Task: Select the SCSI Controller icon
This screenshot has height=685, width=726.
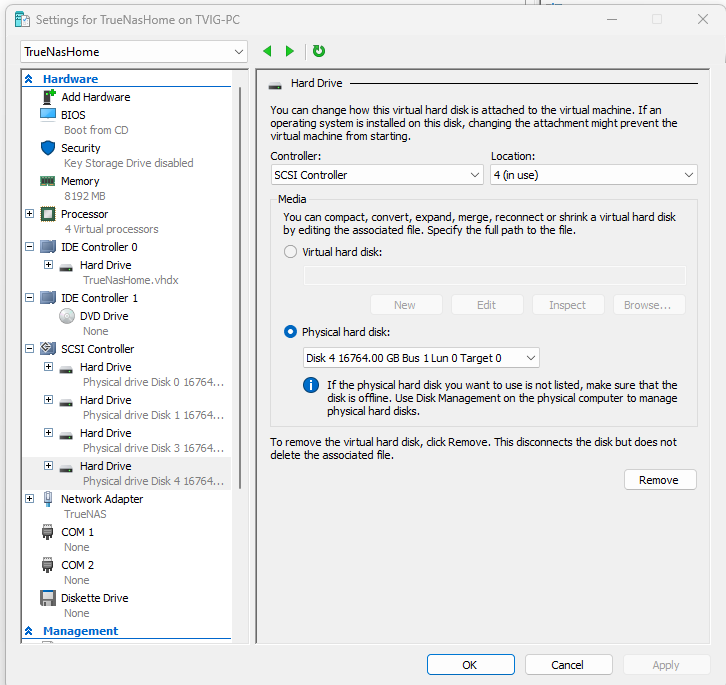Action: [48, 348]
